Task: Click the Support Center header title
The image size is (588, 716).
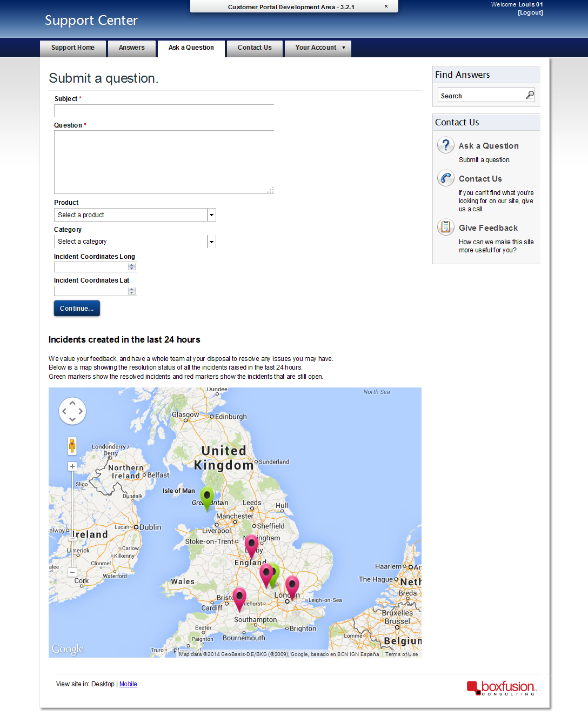Action: (91, 21)
